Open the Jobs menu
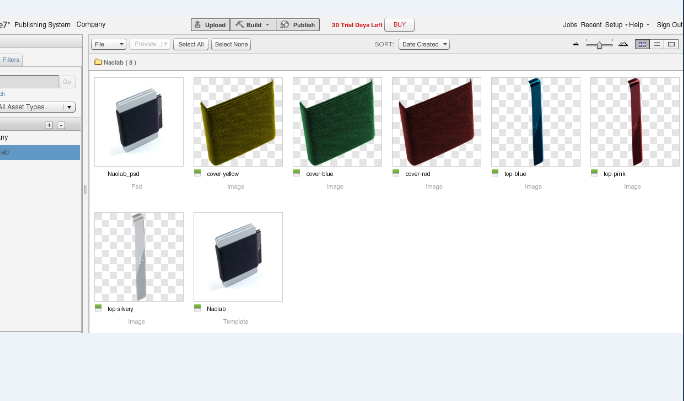The width and height of the screenshot is (684, 401). click(x=570, y=25)
